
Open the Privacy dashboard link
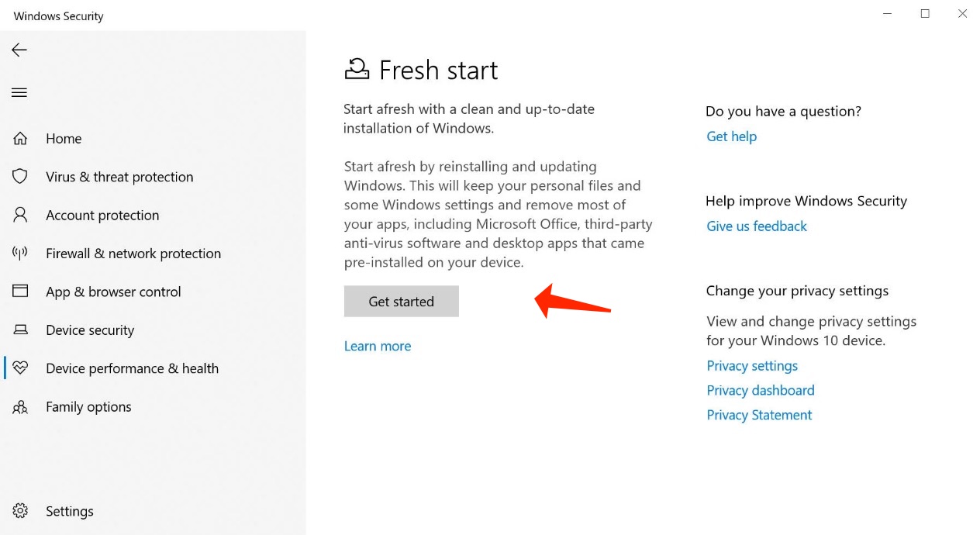(760, 390)
